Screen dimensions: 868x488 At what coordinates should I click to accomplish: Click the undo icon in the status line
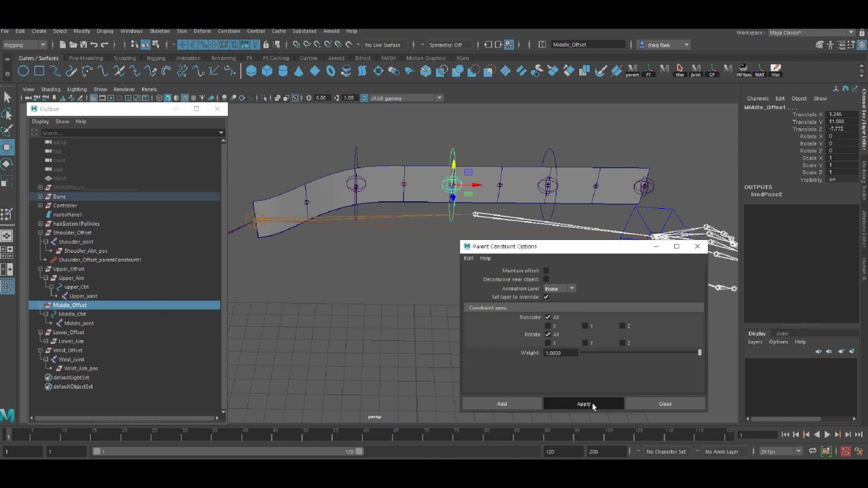(x=94, y=45)
